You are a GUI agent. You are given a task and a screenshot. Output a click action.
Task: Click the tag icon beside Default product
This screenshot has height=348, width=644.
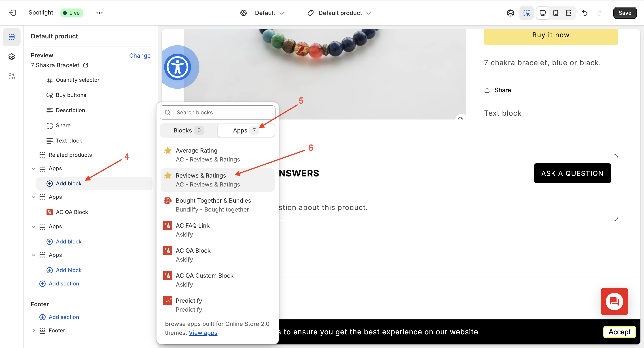(x=311, y=13)
